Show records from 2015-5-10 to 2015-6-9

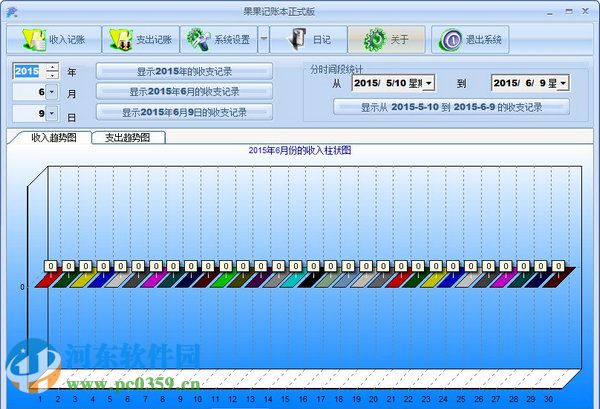(452, 107)
